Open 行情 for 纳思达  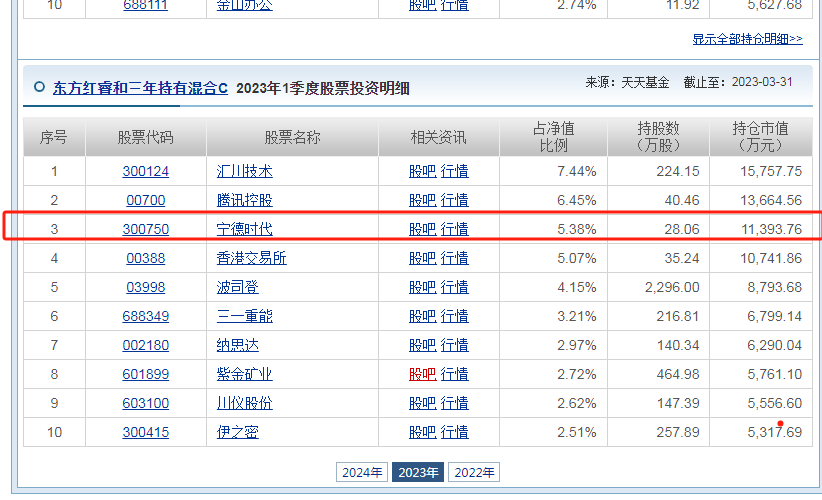click(x=455, y=345)
